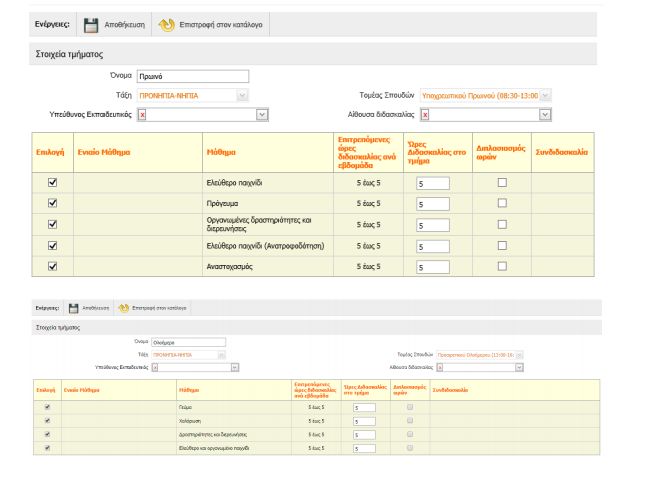This screenshot has width=649, height=487.
Task: Click the teaching hours field for Ελεύθερο παιχνίδι (Ανατροφοδότηση)
Action: [x=432, y=246]
